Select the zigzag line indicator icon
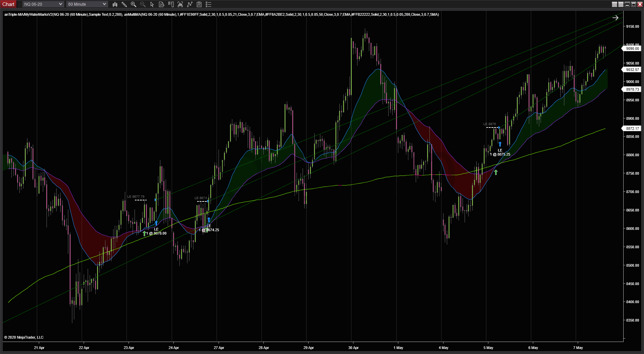Viewport: 644px width, 354px height. (190, 4)
